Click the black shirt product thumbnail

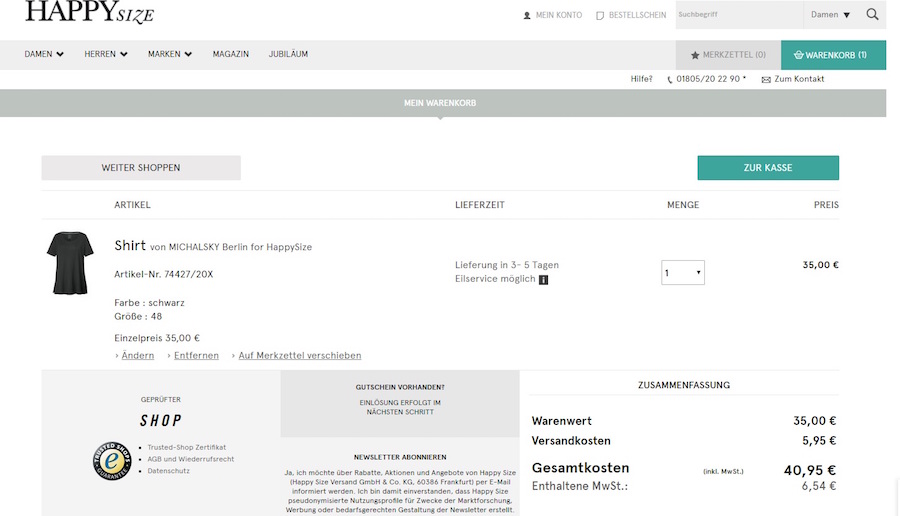coord(69,263)
